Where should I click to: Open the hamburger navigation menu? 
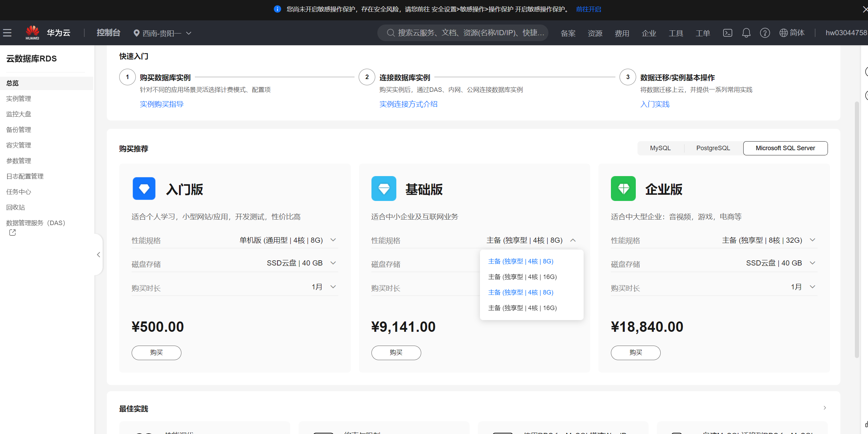7,33
